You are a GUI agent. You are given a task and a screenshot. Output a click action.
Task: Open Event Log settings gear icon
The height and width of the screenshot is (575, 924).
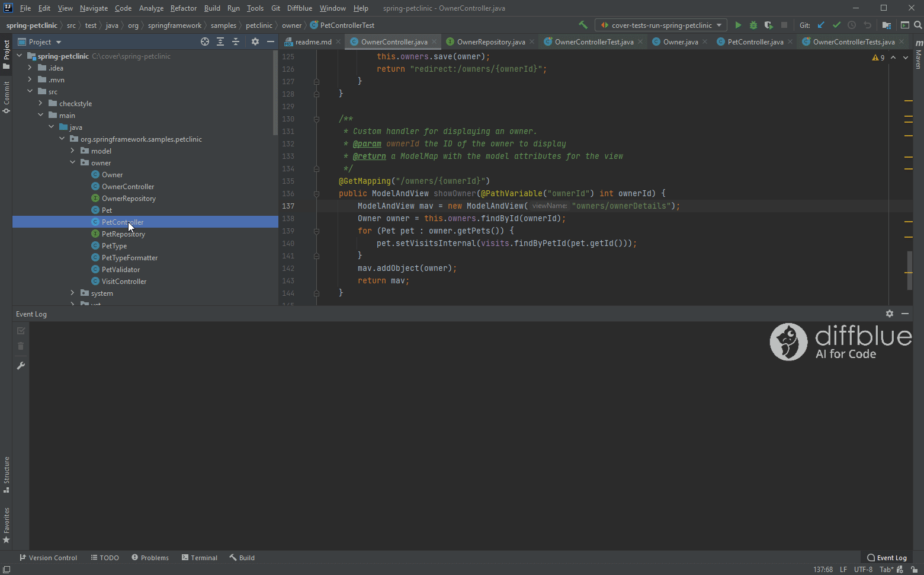[x=889, y=314]
